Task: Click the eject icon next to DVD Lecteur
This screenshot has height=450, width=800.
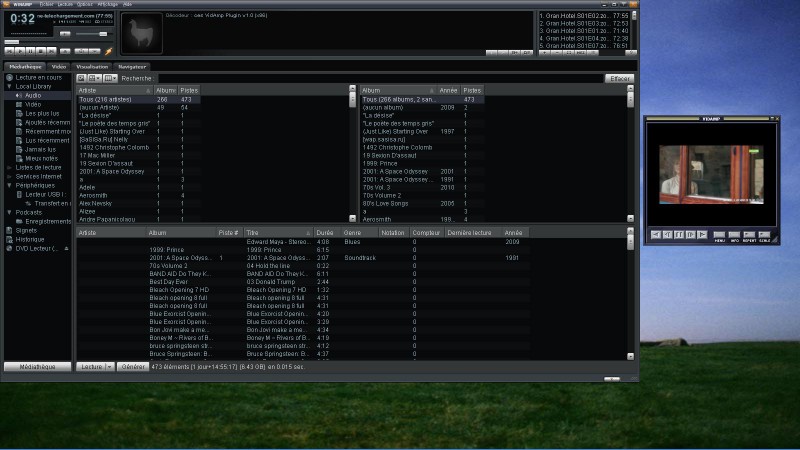Action: [66, 248]
